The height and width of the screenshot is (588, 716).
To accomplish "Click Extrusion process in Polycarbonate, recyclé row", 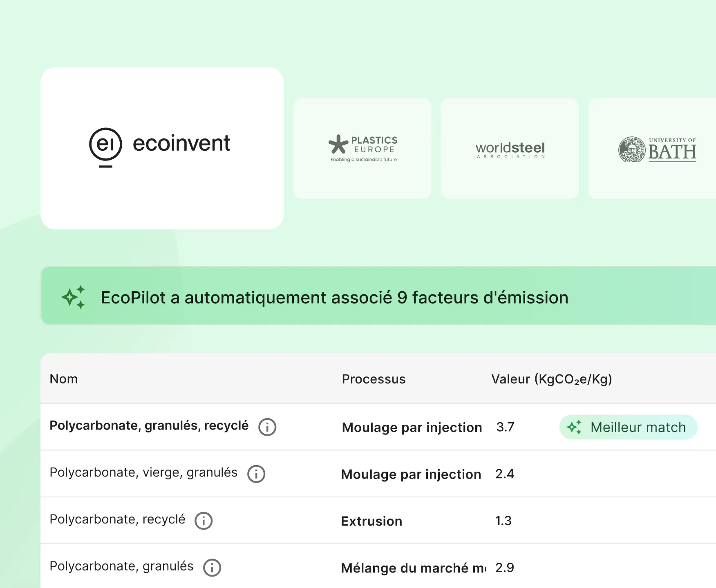I will pyautogui.click(x=371, y=521).
